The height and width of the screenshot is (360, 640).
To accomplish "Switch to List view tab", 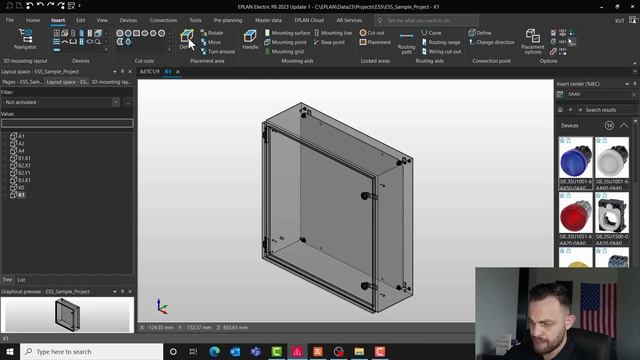I will coord(21,280).
